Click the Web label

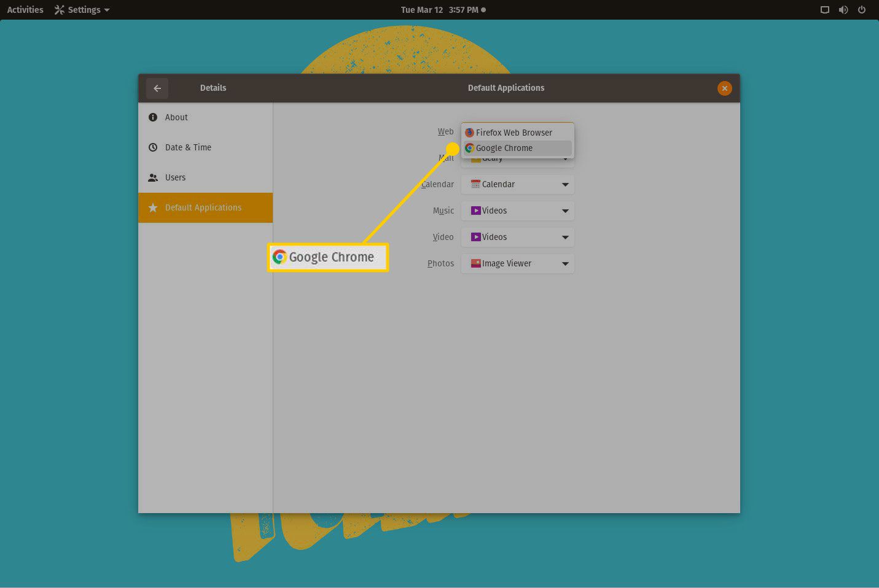445,132
